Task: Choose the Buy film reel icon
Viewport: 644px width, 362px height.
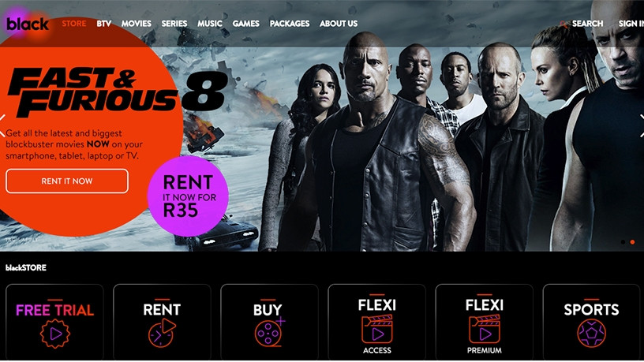Action: 269,332
